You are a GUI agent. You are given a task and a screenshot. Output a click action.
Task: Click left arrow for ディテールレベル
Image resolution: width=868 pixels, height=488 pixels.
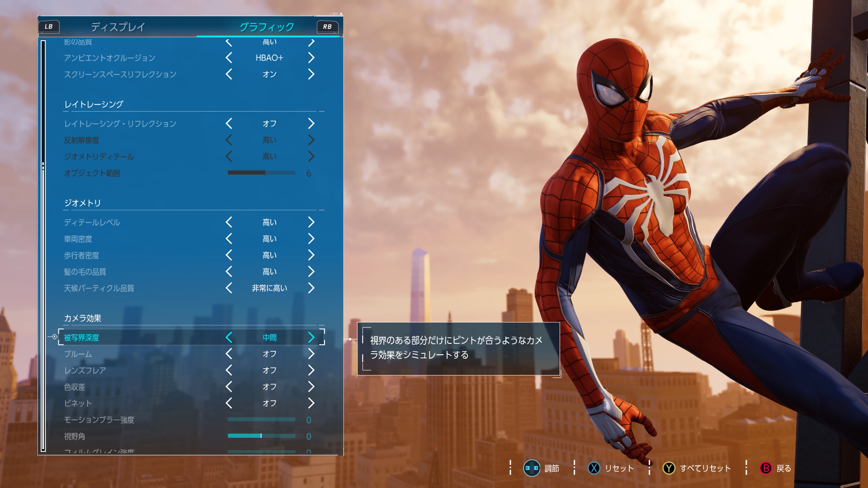[229, 222]
